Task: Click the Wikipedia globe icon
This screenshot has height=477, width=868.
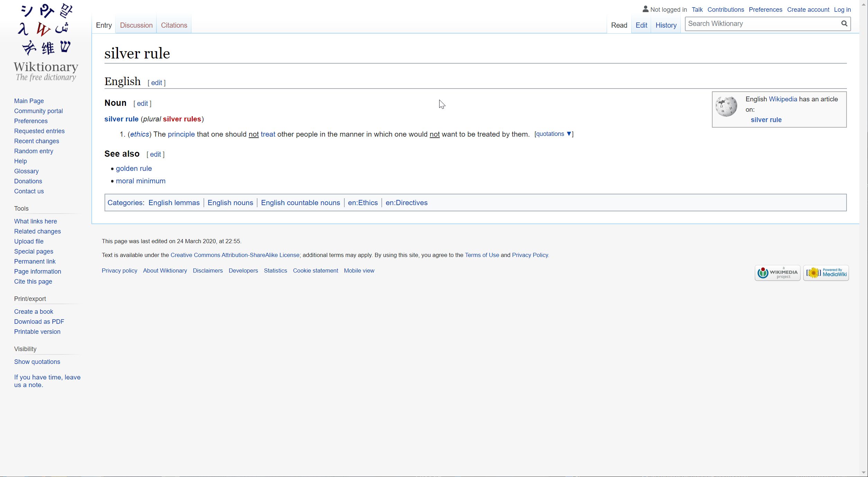Action: click(726, 107)
